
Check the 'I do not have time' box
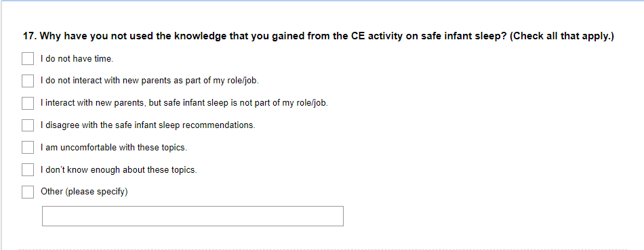coord(28,59)
